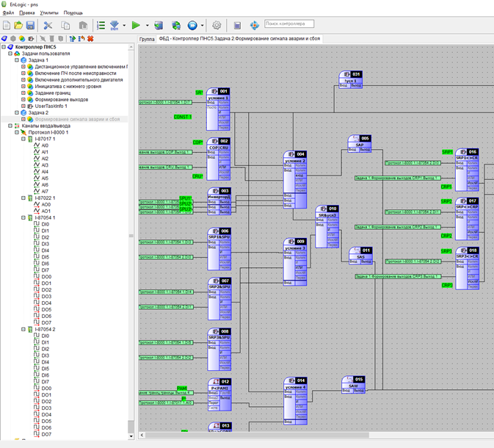Collapse Контроллер ПНС5 root node

tap(4, 47)
